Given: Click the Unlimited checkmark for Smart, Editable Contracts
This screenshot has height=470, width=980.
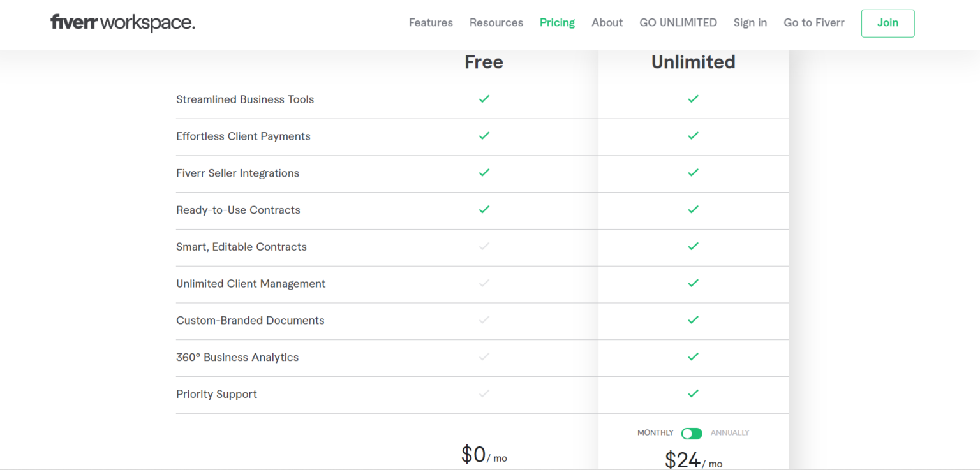Looking at the screenshot, I should pyautogui.click(x=694, y=247).
